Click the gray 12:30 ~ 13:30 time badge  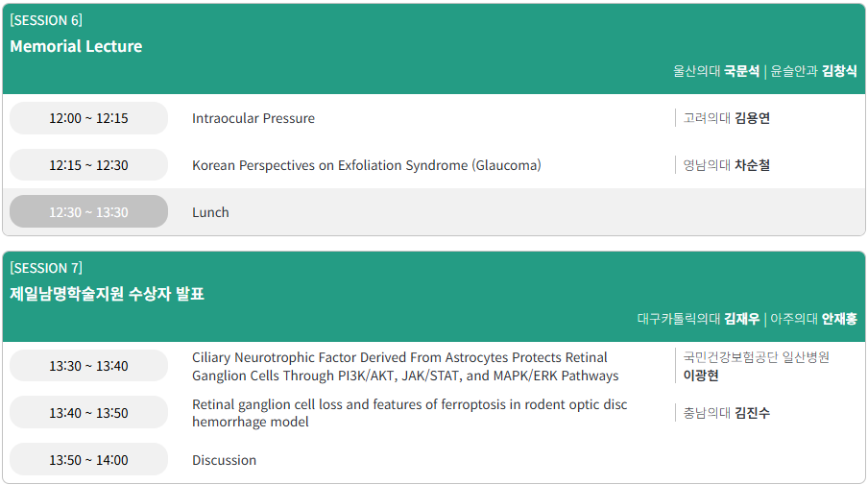[x=88, y=212]
